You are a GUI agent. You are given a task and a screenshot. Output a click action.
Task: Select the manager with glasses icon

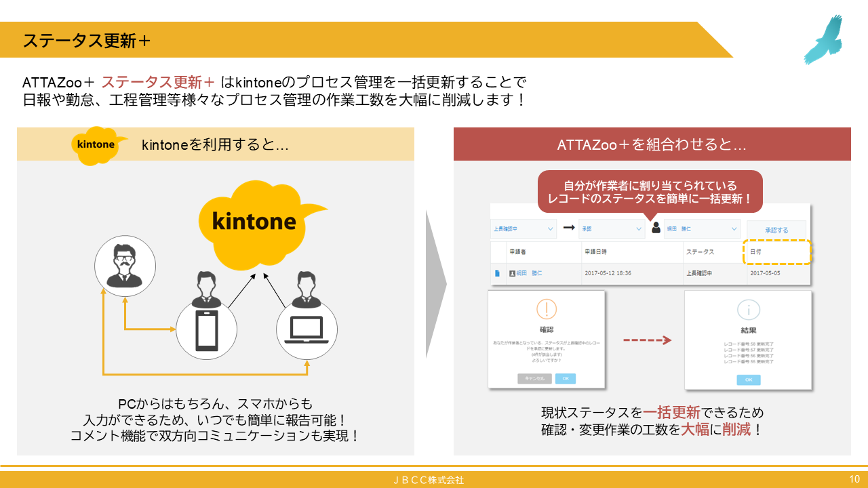point(125,266)
